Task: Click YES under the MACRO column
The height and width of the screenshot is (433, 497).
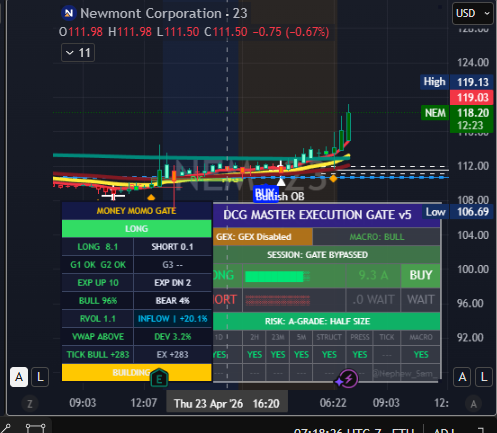Action: click(x=421, y=355)
